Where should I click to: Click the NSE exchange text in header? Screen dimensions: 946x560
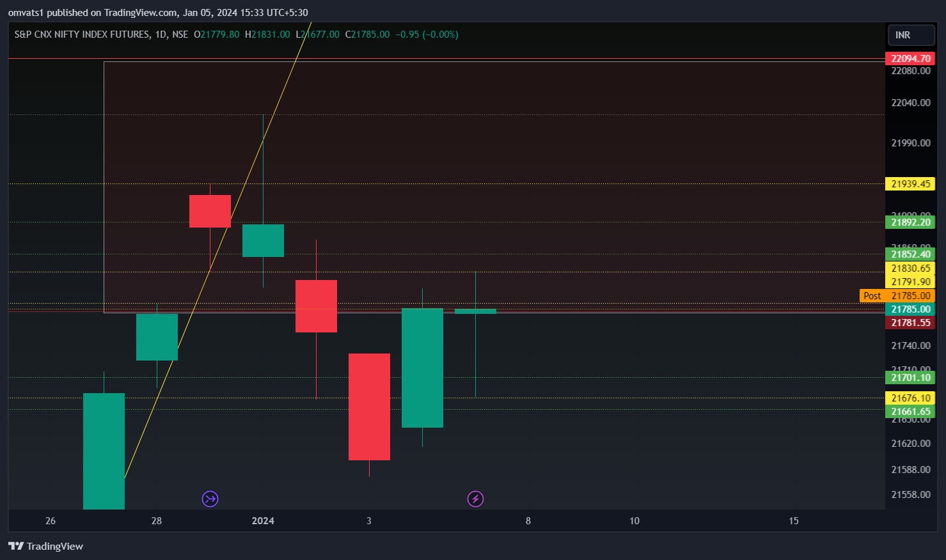[180, 35]
